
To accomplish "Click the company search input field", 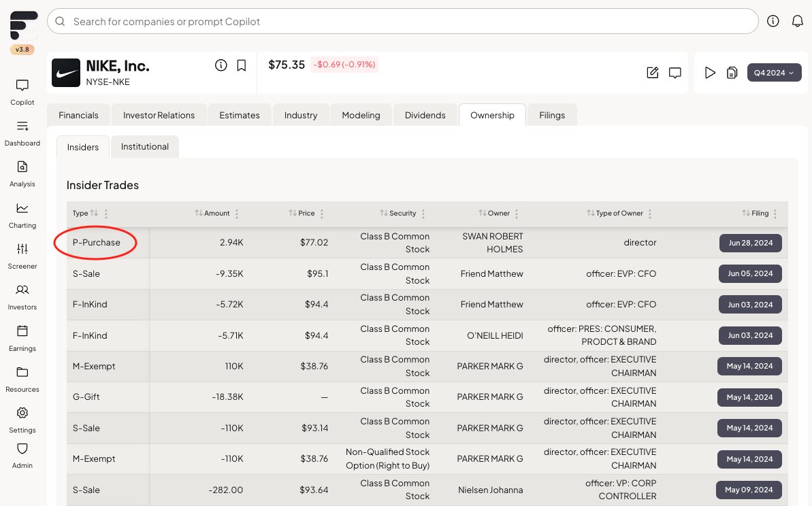I will pyautogui.click(x=403, y=21).
